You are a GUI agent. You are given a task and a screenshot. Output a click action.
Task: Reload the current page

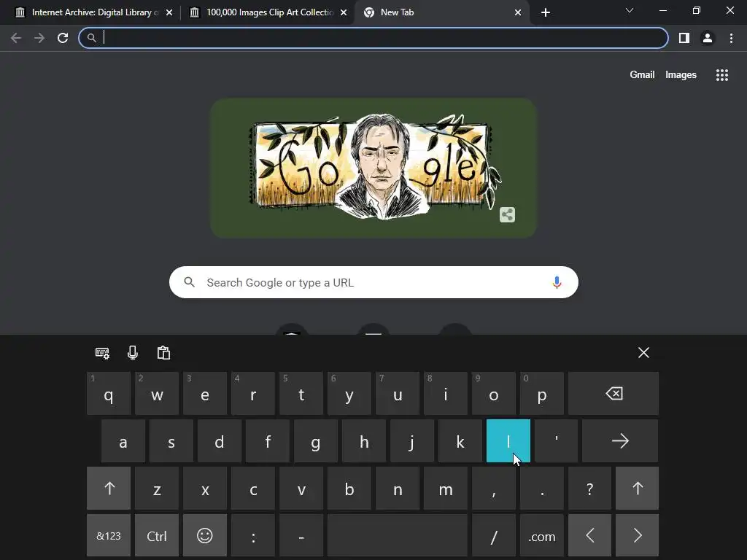pos(63,38)
